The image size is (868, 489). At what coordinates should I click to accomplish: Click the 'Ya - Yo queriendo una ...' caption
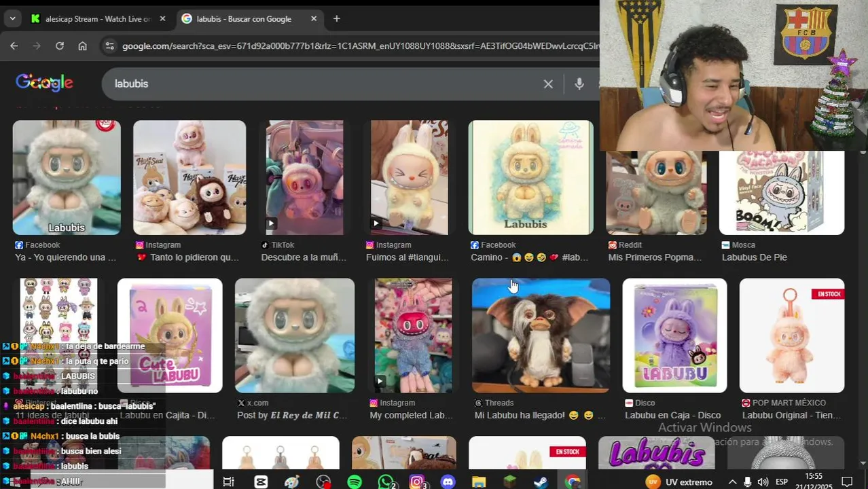[65, 257]
